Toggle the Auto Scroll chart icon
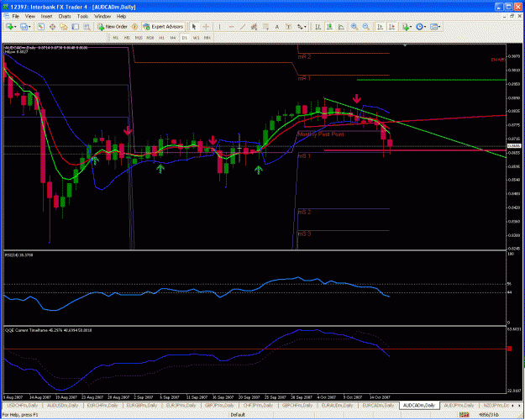This screenshot has height=420, width=525. pyautogui.click(x=381, y=27)
